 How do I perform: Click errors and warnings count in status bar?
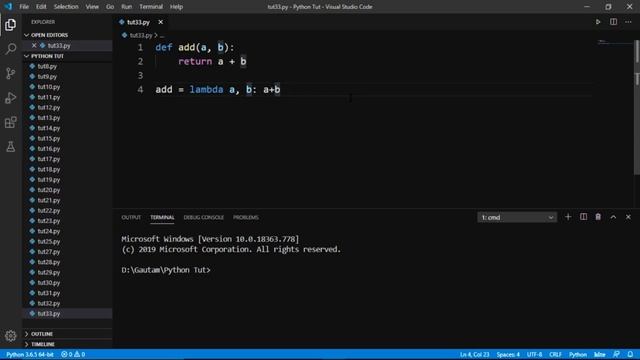(x=73, y=354)
